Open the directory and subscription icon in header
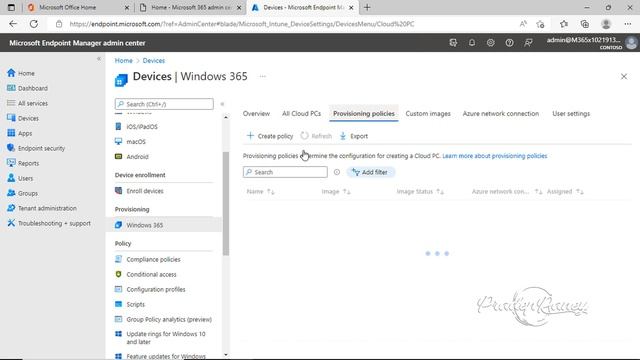The width and height of the screenshot is (640, 360). click(453, 42)
